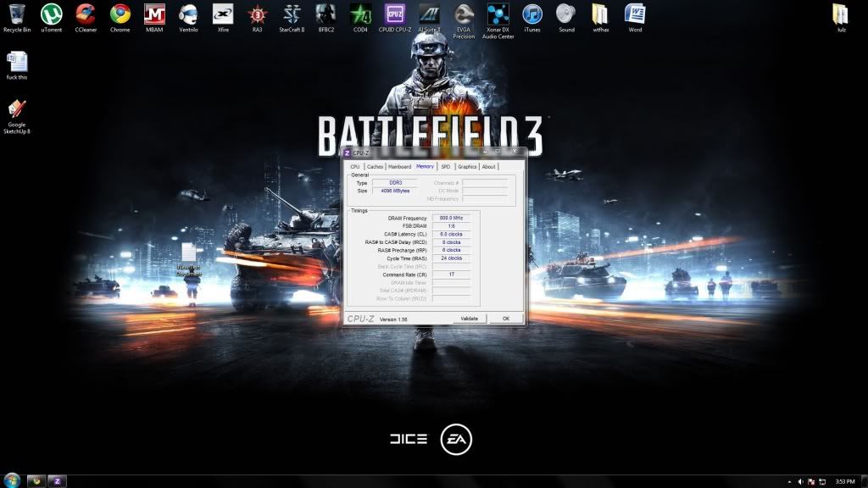Launch Chrome from the desktop
Viewport: 868px width, 488px height.
coord(120,18)
